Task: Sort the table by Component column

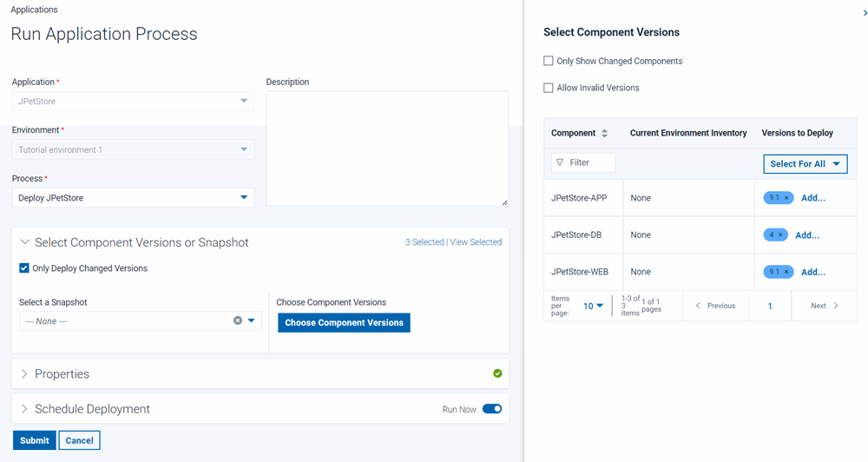Action: 604,133
